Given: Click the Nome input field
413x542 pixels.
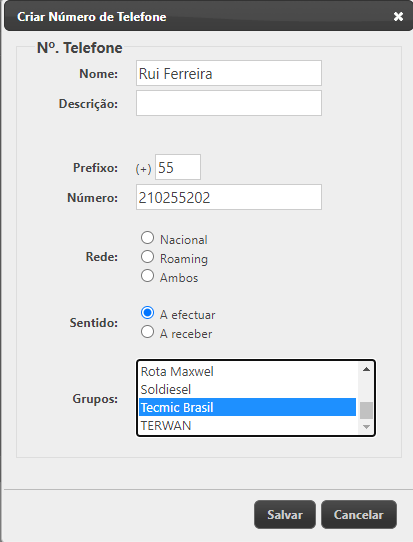Looking at the screenshot, I should point(229,73).
